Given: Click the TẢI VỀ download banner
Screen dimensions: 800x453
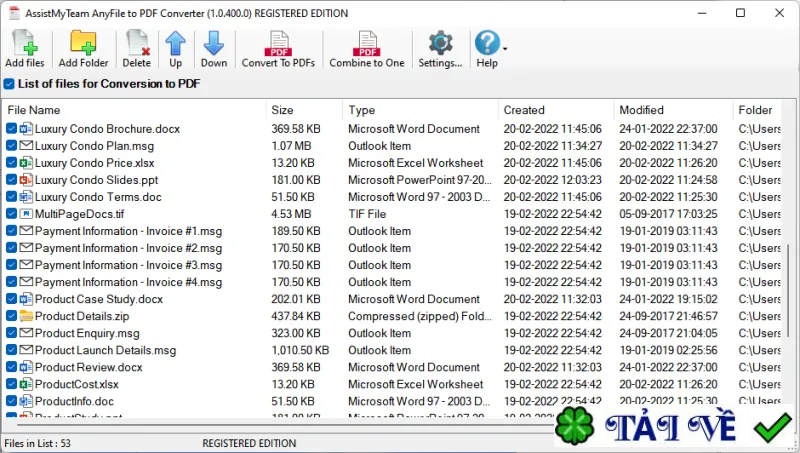Looking at the screenshot, I should pyautogui.click(x=674, y=426).
